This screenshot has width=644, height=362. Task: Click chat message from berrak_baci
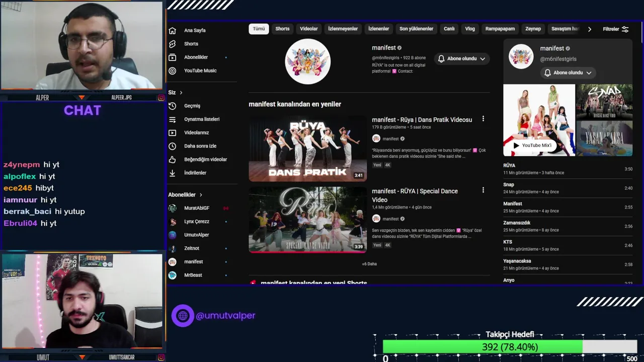pyautogui.click(x=44, y=212)
